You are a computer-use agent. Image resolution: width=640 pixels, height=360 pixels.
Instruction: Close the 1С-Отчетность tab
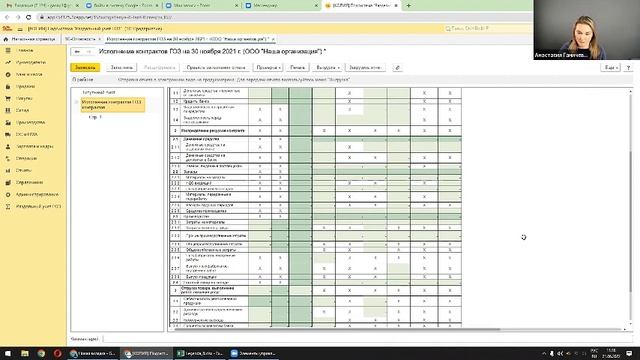pos(100,39)
